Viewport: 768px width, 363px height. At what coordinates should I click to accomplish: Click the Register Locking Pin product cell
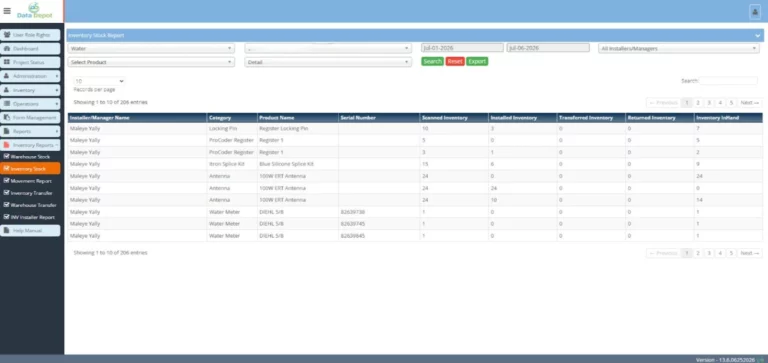(298, 128)
